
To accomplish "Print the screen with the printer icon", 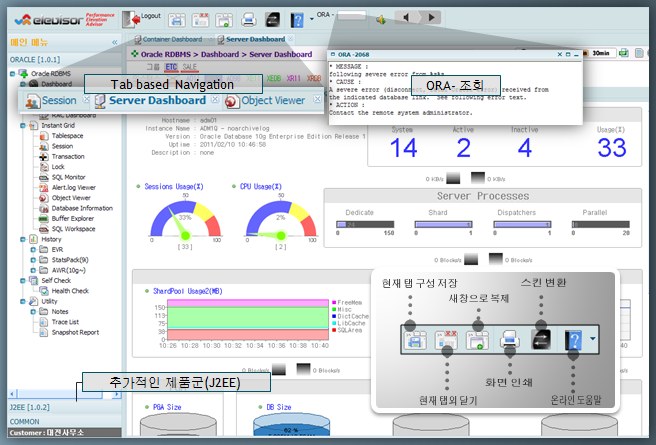I will click(249, 20).
